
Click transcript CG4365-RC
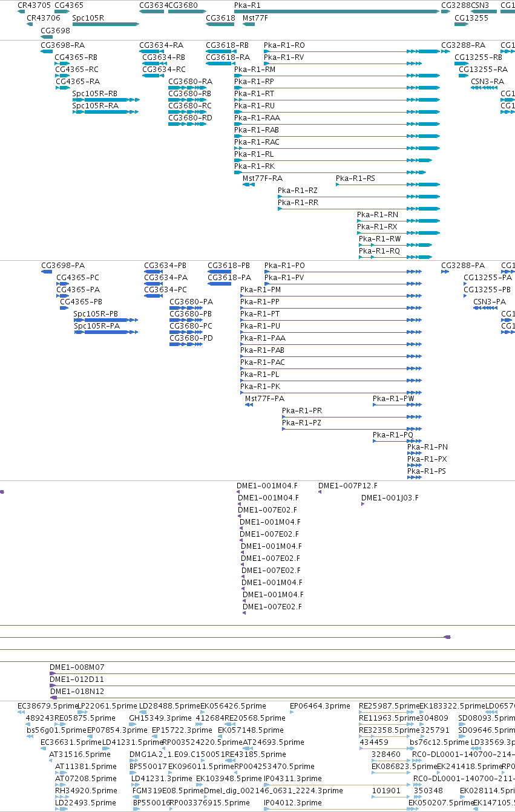click(76, 69)
